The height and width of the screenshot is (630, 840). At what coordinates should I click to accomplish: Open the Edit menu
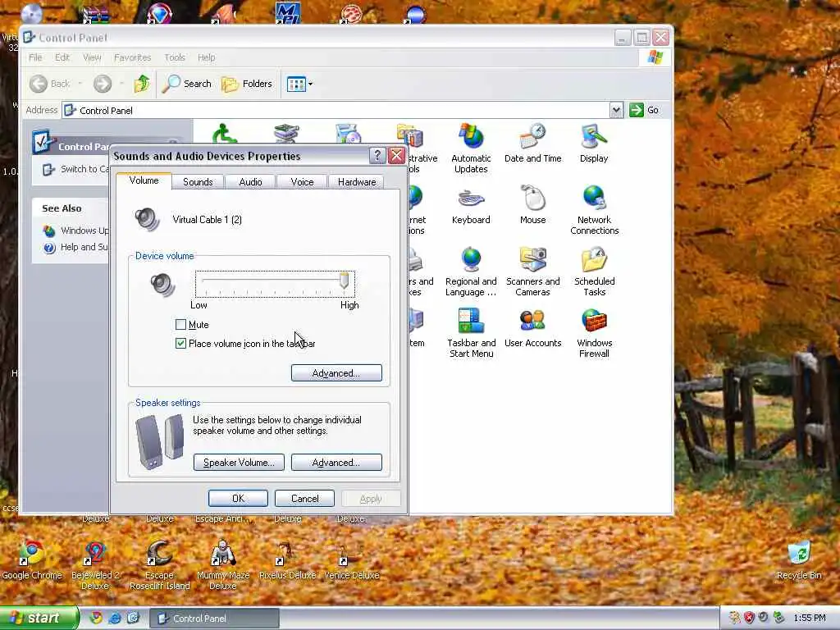coord(62,57)
